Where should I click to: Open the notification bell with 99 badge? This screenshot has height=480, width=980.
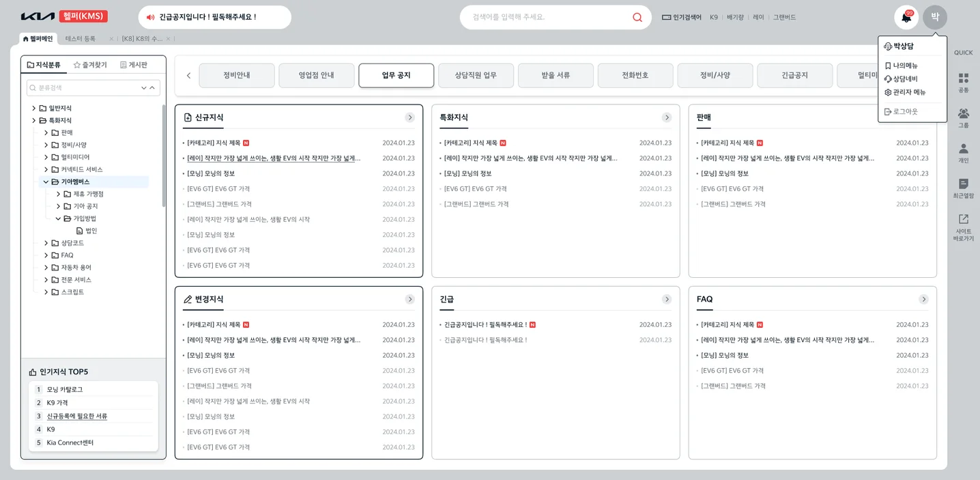906,17
